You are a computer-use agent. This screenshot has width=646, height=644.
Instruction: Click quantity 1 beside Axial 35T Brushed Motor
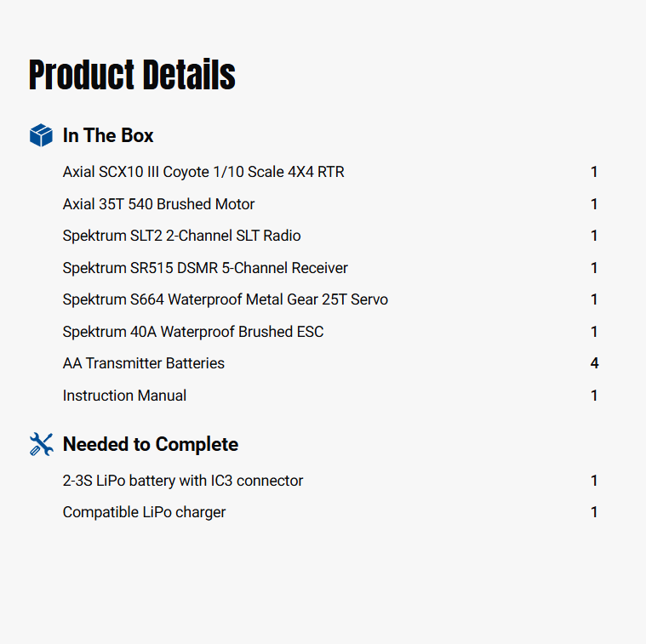coord(594,204)
